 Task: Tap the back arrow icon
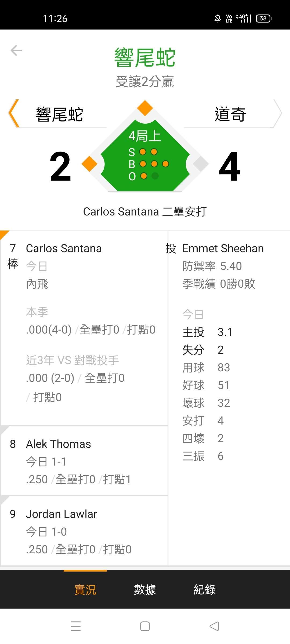[x=16, y=50]
